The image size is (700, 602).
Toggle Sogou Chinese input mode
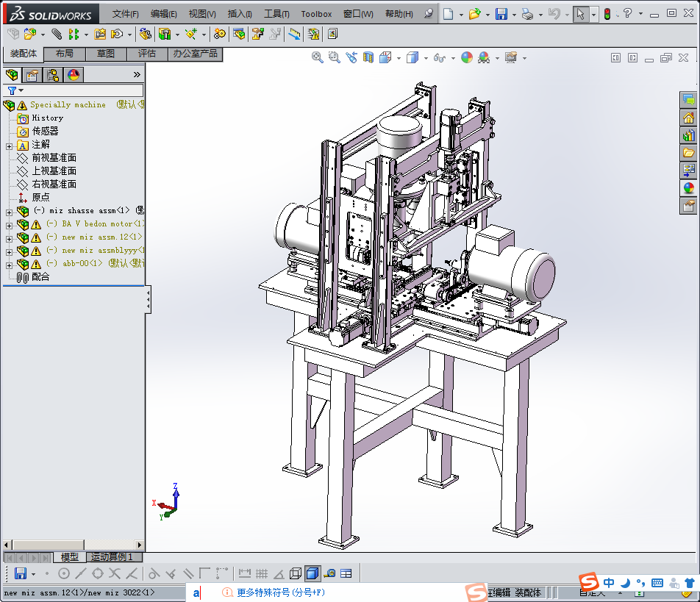(609, 583)
